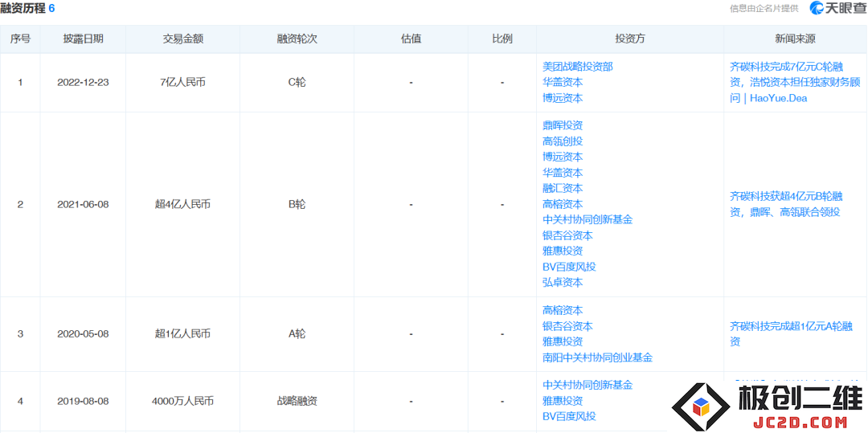Image resolution: width=868 pixels, height=433 pixels.
Task: Open news link 齐碳科技完成超1亿元A轮融资
Action: (791, 334)
